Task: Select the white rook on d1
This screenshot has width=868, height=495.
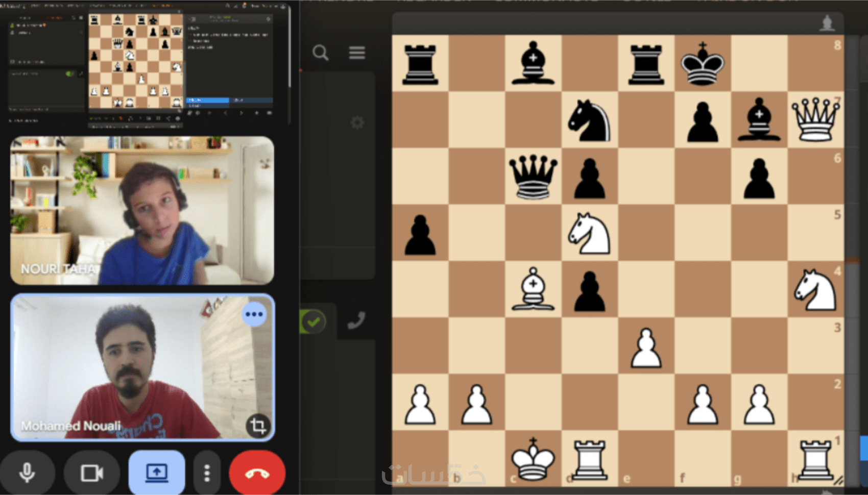Action: point(590,460)
